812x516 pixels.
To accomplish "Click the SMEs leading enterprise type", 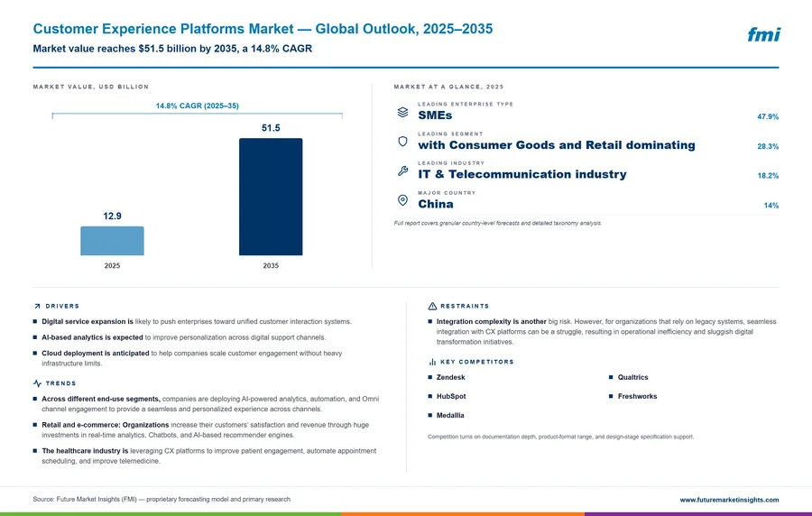I will click(435, 115).
